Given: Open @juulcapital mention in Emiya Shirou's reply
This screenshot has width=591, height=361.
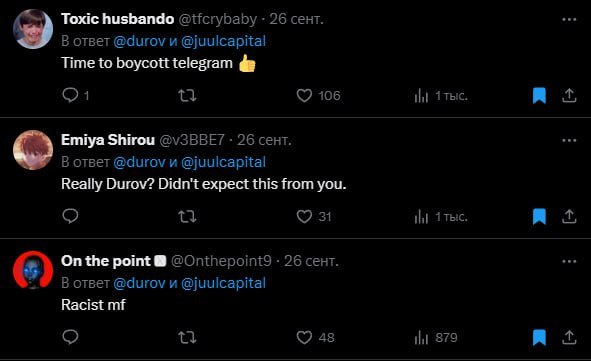Looking at the screenshot, I should point(224,162).
